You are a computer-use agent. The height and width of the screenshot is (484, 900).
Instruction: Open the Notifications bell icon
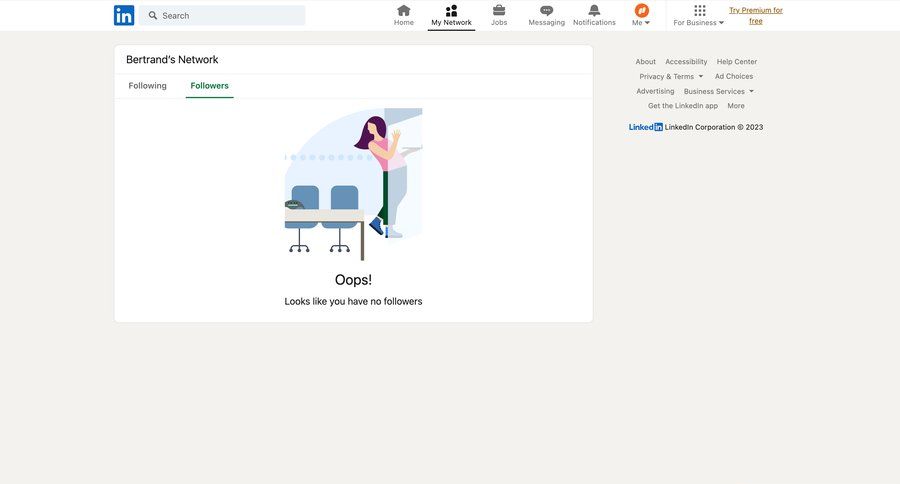[x=594, y=10]
